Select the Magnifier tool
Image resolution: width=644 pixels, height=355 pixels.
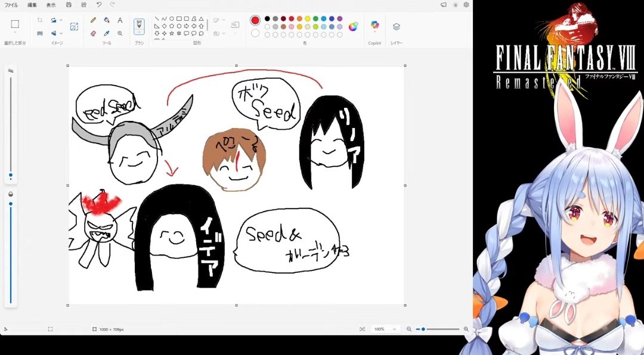click(120, 33)
